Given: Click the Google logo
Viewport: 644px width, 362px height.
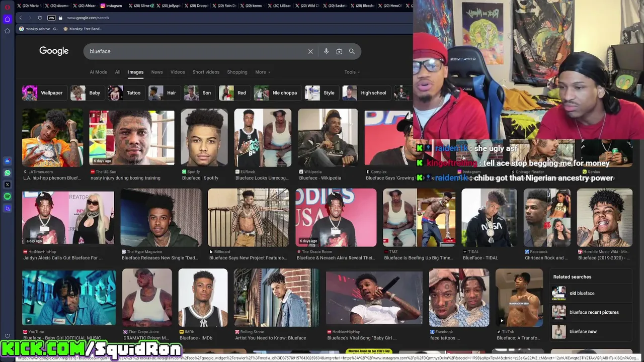Looking at the screenshot, I should (54, 51).
